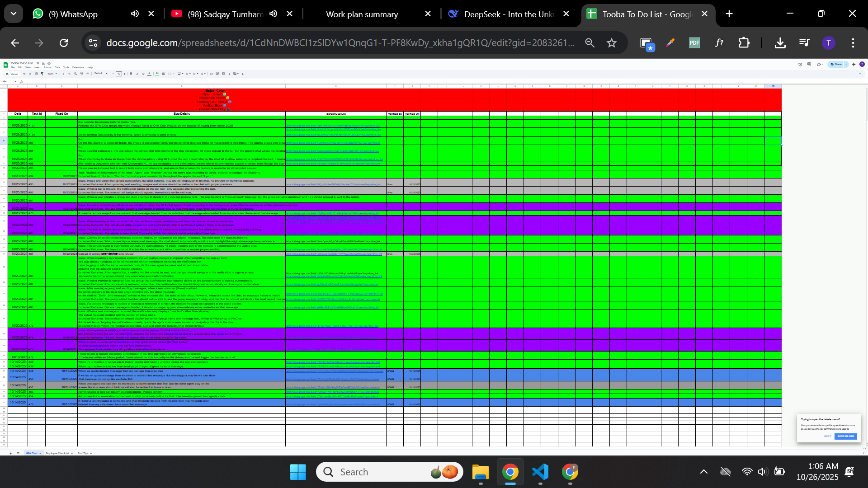This screenshot has width=868, height=488.
Task: Click the SHOW ME HOW button
Action: tap(845, 436)
